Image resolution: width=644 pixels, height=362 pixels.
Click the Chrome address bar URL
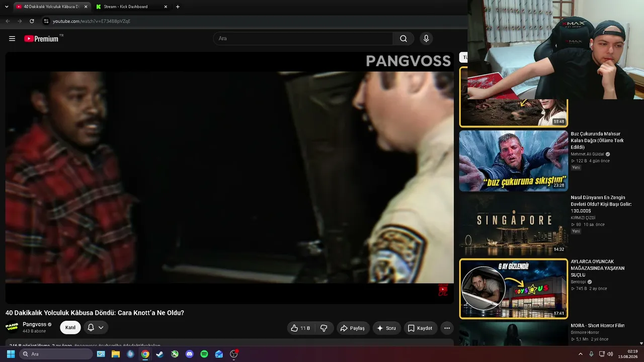pos(92,21)
